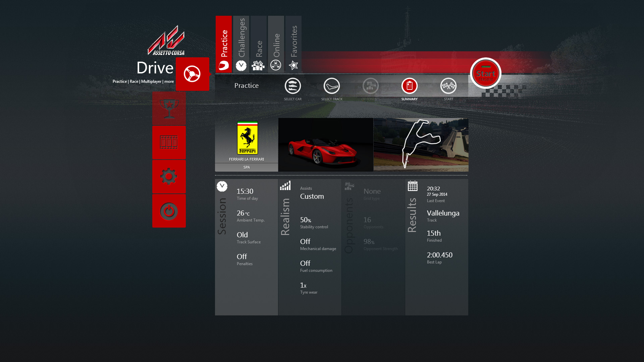The width and height of the screenshot is (644, 362).
Task: Open the Favorites tab
Action: [293, 44]
